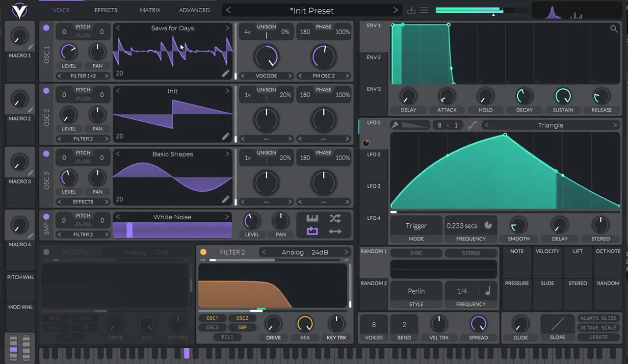The height and width of the screenshot is (364, 628).
Task: Rename Macro 1 using its pencil icon
Action: [30, 47]
